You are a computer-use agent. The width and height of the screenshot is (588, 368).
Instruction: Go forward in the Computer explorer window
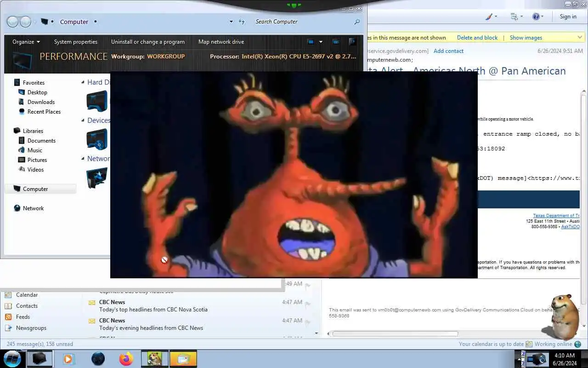(x=26, y=22)
